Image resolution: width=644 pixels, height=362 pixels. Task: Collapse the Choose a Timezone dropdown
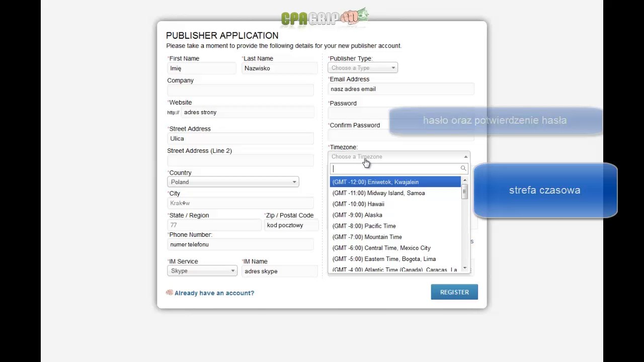point(399,157)
